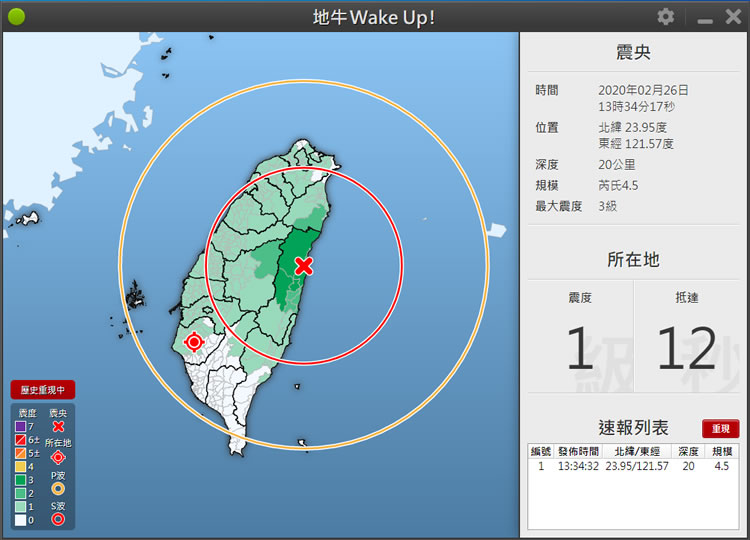
Task: Click the 重現 replay button
Action: pyautogui.click(x=720, y=429)
